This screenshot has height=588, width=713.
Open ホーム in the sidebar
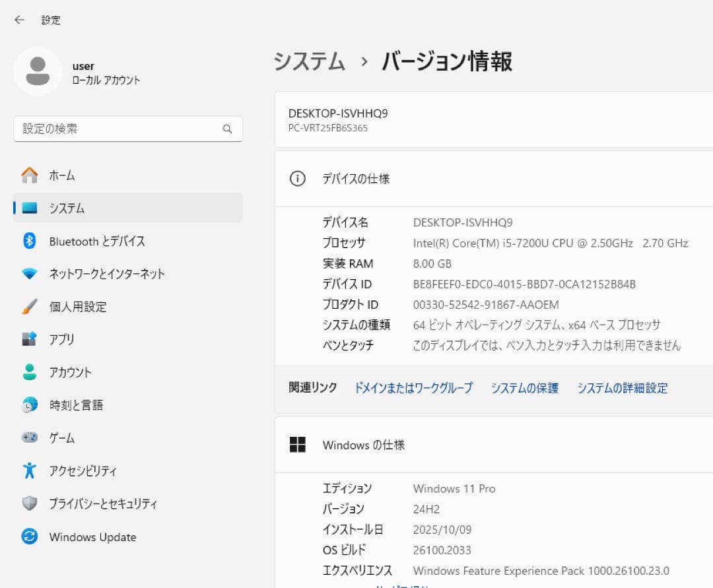coord(128,175)
